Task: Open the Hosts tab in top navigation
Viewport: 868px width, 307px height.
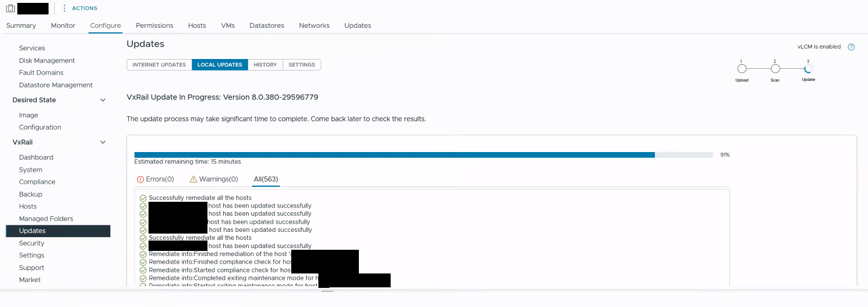Action: pos(197,25)
